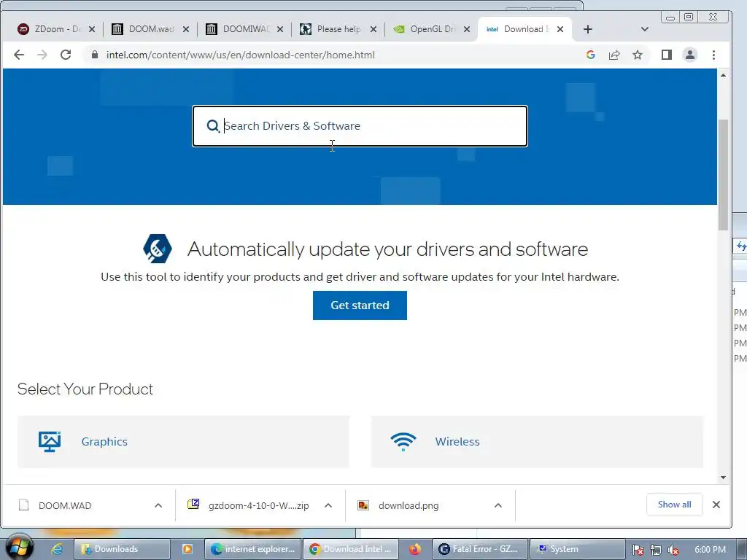Click the Action Center flag tray icon
Image resolution: width=747 pixels, height=560 pixels.
[x=638, y=550]
